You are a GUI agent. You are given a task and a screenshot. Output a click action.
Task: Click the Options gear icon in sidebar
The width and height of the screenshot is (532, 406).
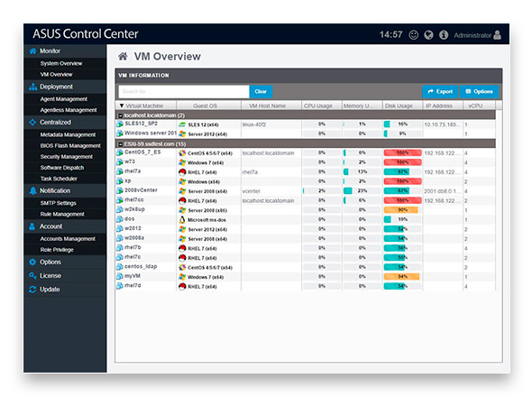tap(32, 262)
